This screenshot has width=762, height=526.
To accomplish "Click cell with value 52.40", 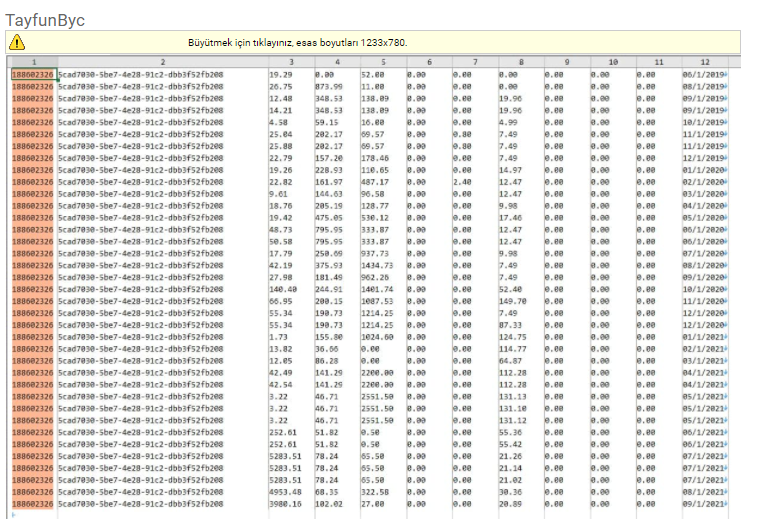I will click(x=510, y=289).
